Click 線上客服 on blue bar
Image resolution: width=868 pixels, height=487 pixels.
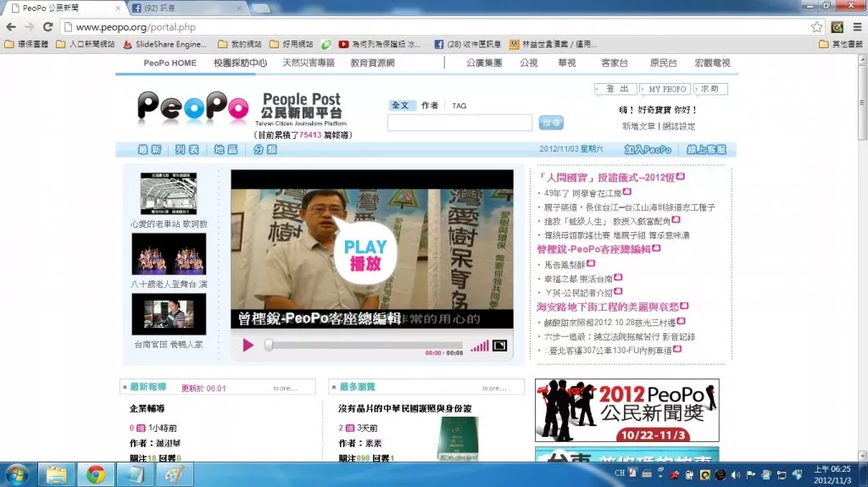706,149
